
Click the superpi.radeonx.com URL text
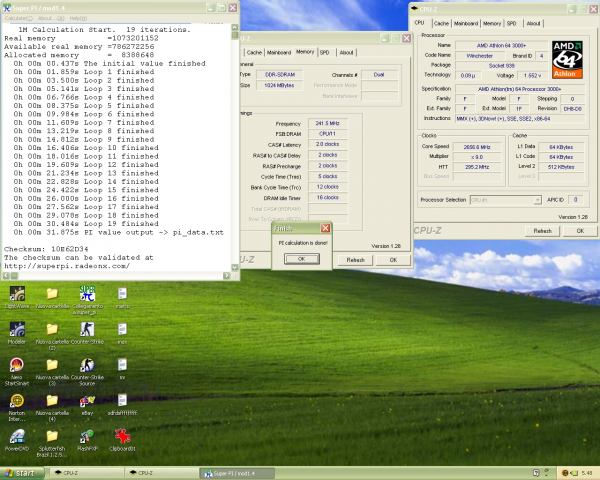pyautogui.click(x=67, y=266)
